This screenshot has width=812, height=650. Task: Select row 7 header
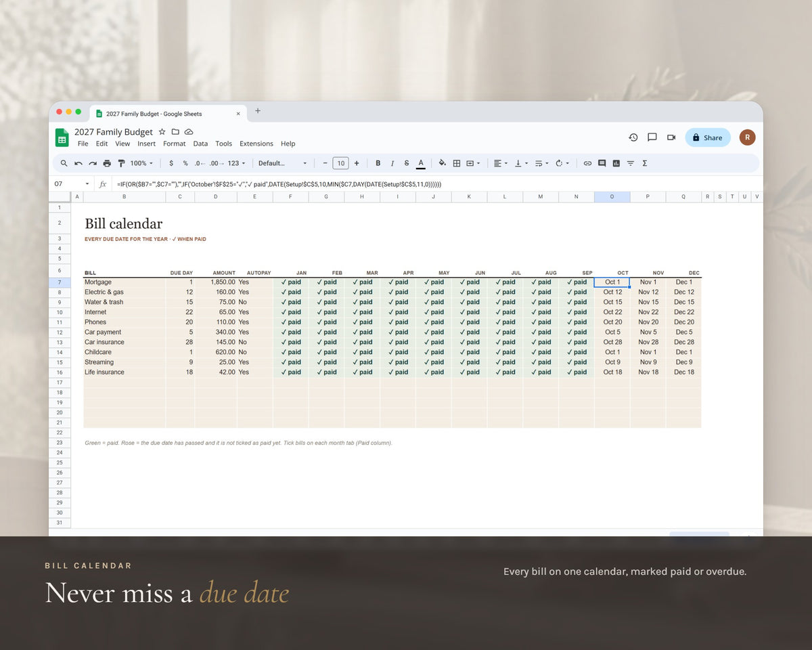[x=60, y=282]
